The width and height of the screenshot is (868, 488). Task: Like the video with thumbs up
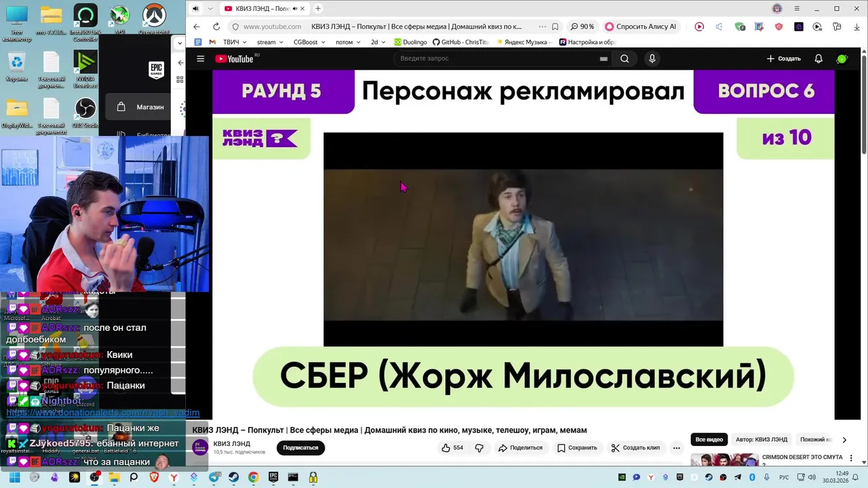coord(452,448)
